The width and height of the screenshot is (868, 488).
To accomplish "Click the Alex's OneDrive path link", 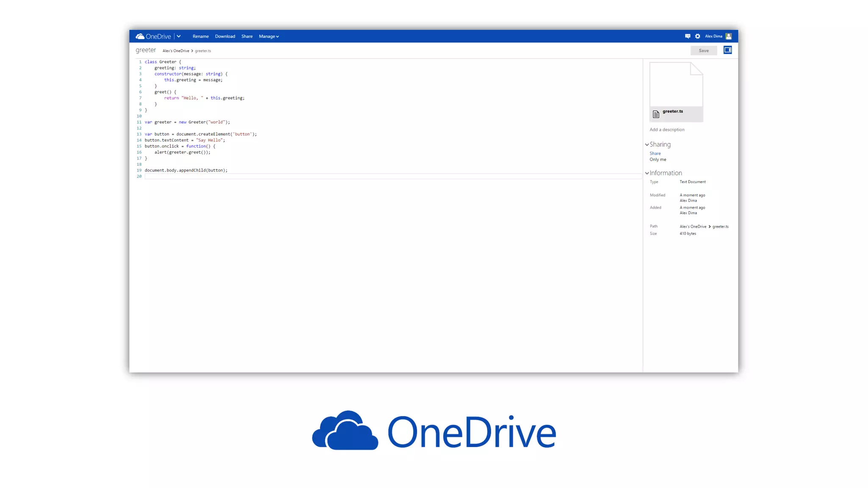I will pyautogui.click(x=693, y=227).
